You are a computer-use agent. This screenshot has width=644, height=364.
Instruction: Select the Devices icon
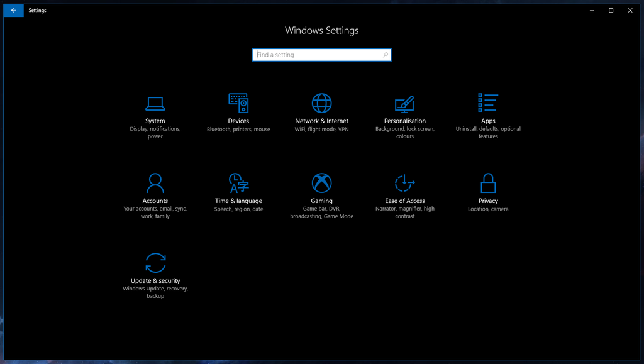(238, 103)
